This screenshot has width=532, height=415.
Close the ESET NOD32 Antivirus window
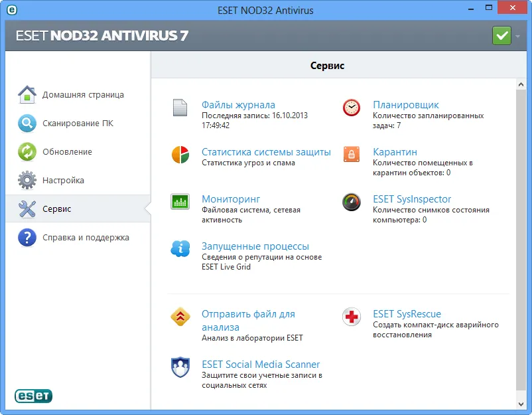512,7
